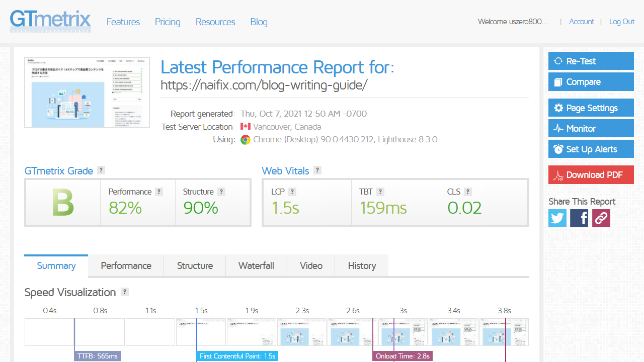
Task: Share the report on Facebook
Action: pyautogui.click(x=579, y=218)
